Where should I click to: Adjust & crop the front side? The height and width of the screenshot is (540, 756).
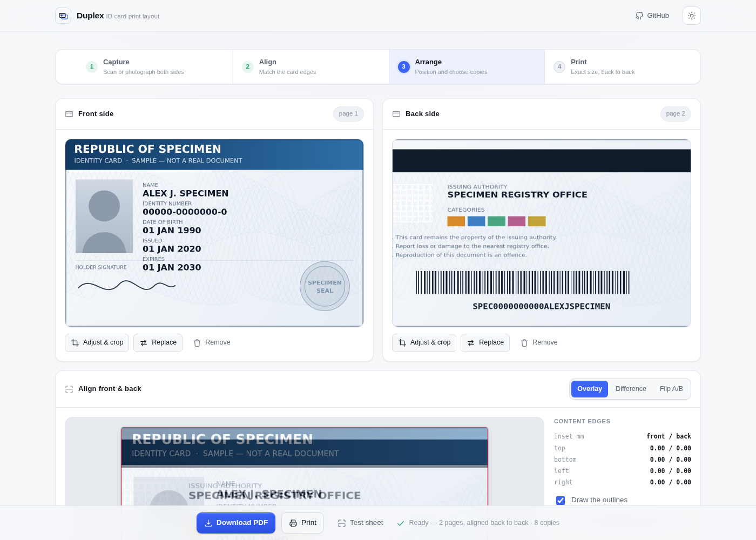[97, 343]
